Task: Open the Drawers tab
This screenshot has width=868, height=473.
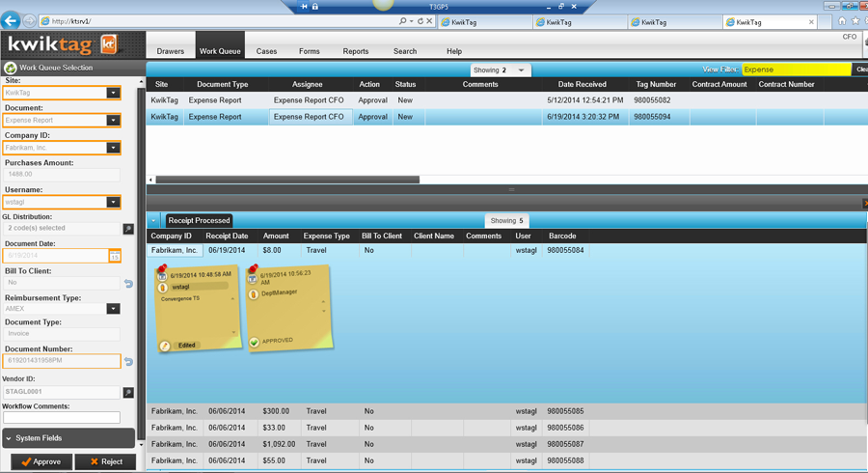Action: tap(171, 51)
